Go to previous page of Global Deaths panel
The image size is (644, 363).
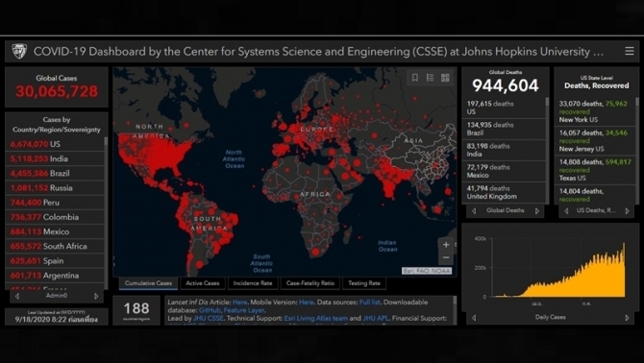point(474,211)
